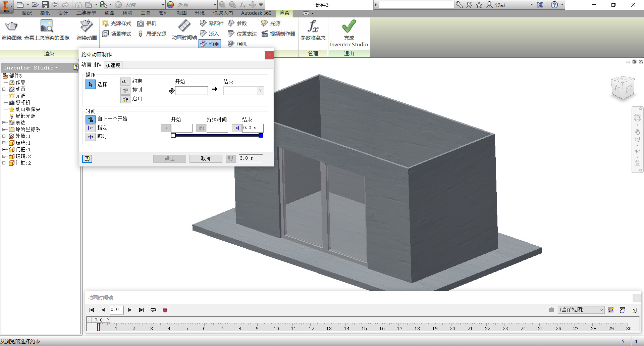Select the 参数 parameters animation tool
The image size is (644, 346).
click(x=237, y=23)
